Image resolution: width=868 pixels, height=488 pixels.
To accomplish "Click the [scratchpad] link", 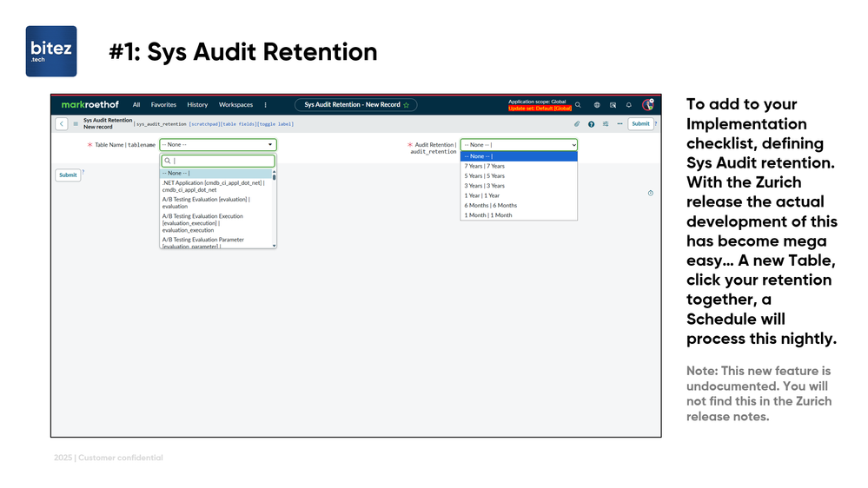I will (x=204, y=124).
